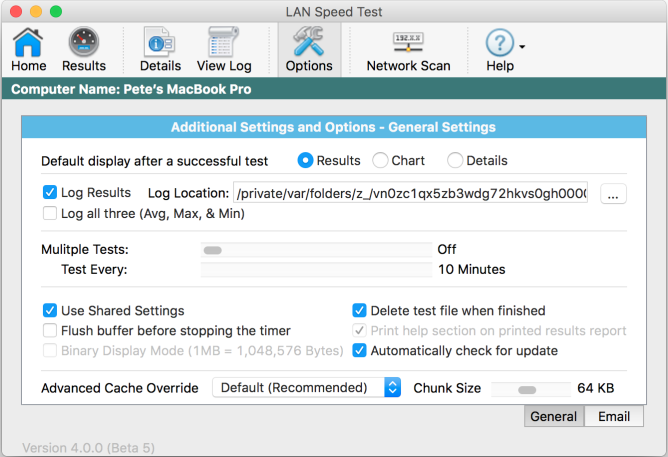Screen dimensions: 668x457
Task: Click the Test Every slider track
Action: [317, 270]
